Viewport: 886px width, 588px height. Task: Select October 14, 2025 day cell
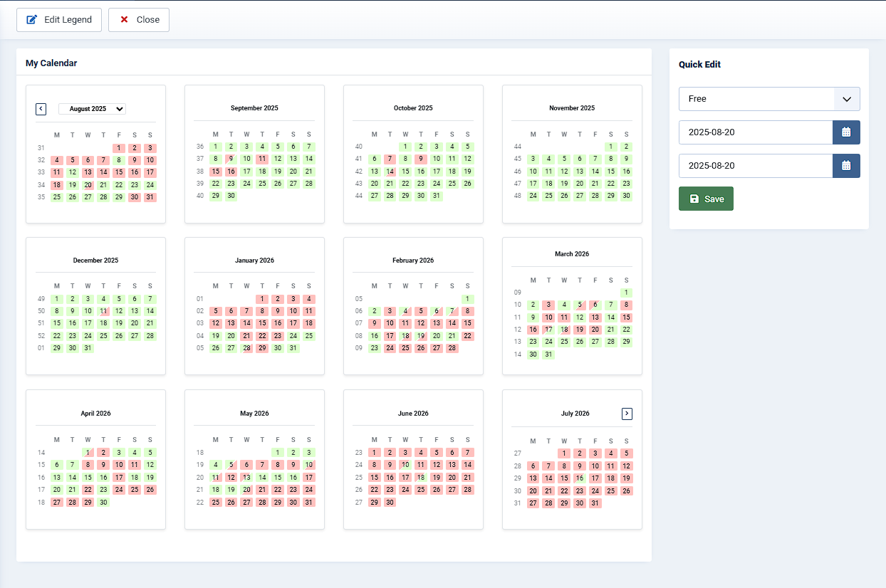coord(390,172)
